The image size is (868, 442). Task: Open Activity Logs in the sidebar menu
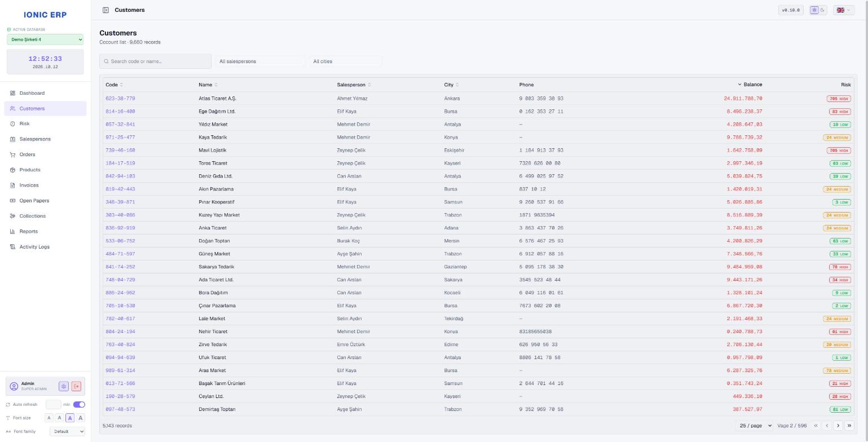pos(45,247)
